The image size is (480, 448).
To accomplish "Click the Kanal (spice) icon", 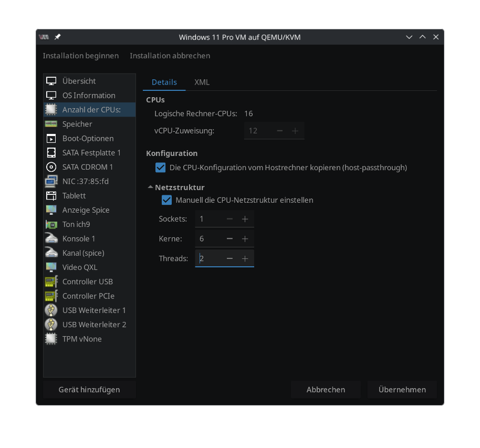I will coord(51,253).
